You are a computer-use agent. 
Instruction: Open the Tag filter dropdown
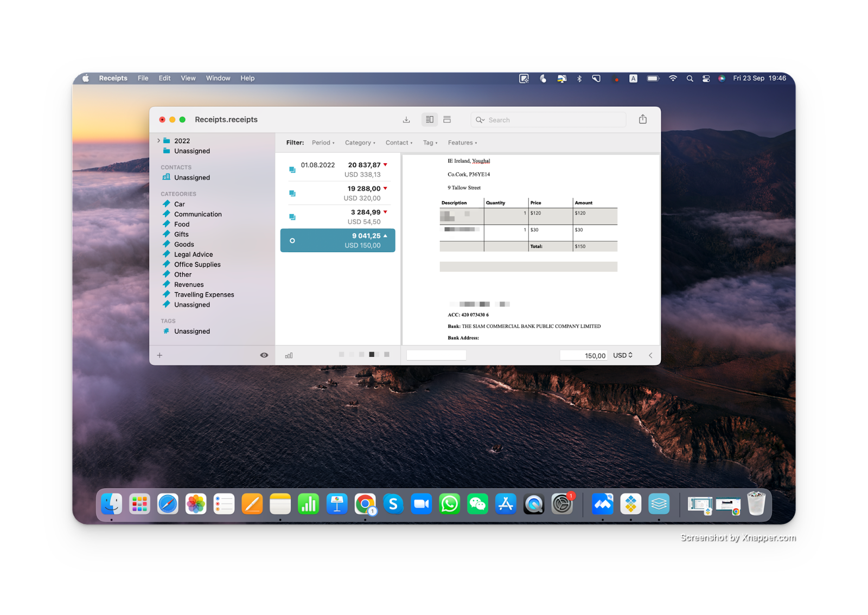(430, 143)
